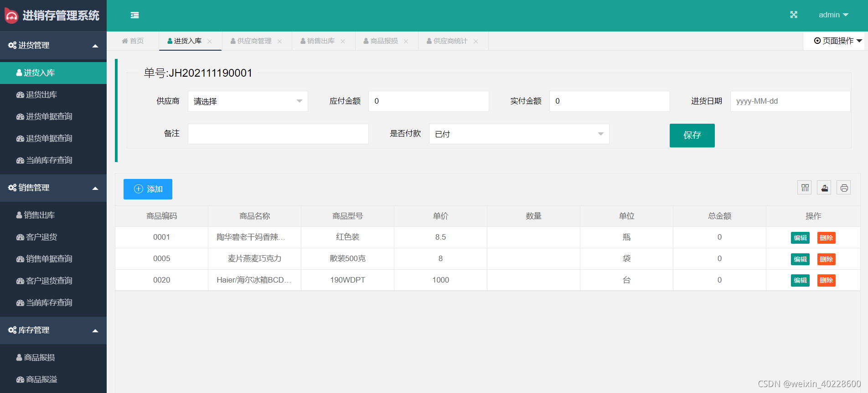868x393 pixels.
Task: Click the table export icon
Action: [824, 188]
